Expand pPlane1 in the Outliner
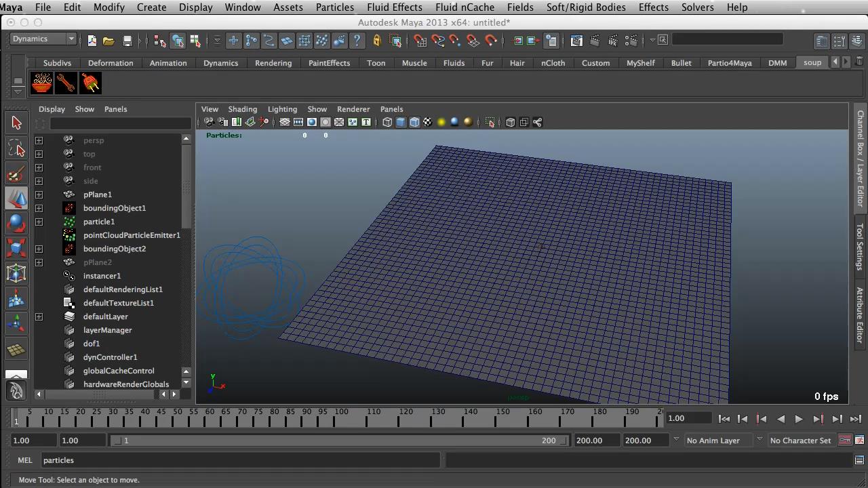The width and height of the screenshot is (868, 488). pyautogui.click(x=39, y=195)
